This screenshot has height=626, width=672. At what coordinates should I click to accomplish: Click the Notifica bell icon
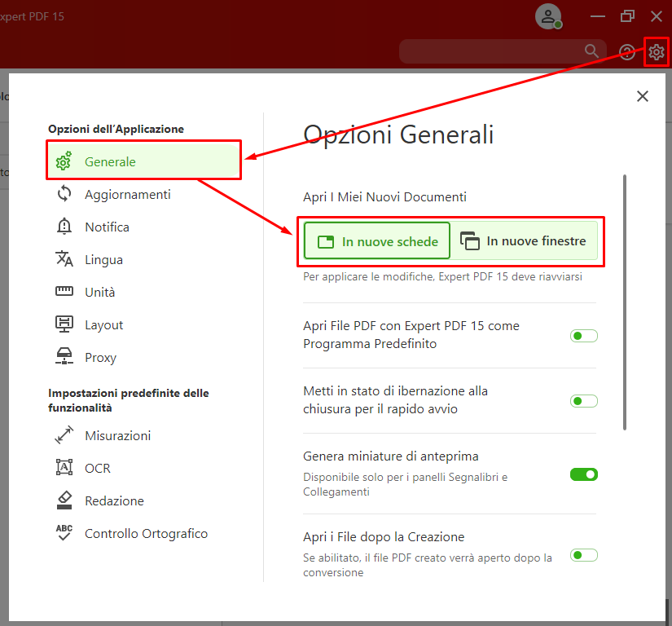64,226
